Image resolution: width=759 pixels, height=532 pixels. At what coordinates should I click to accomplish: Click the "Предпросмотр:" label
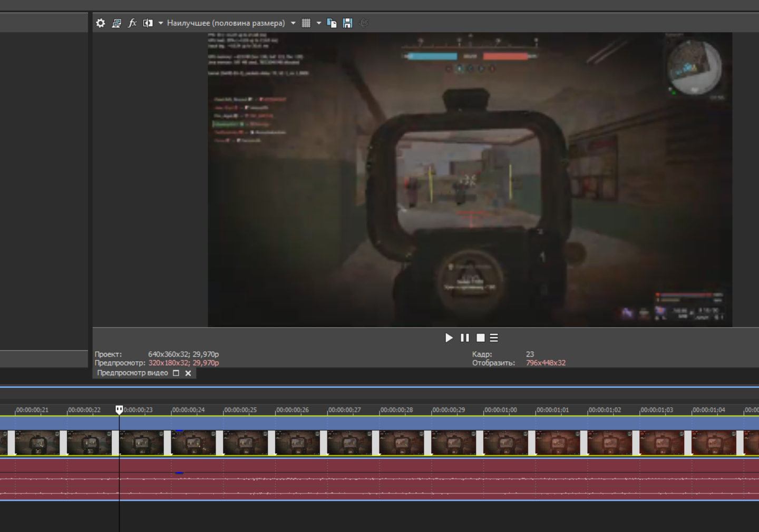point(120,363)
